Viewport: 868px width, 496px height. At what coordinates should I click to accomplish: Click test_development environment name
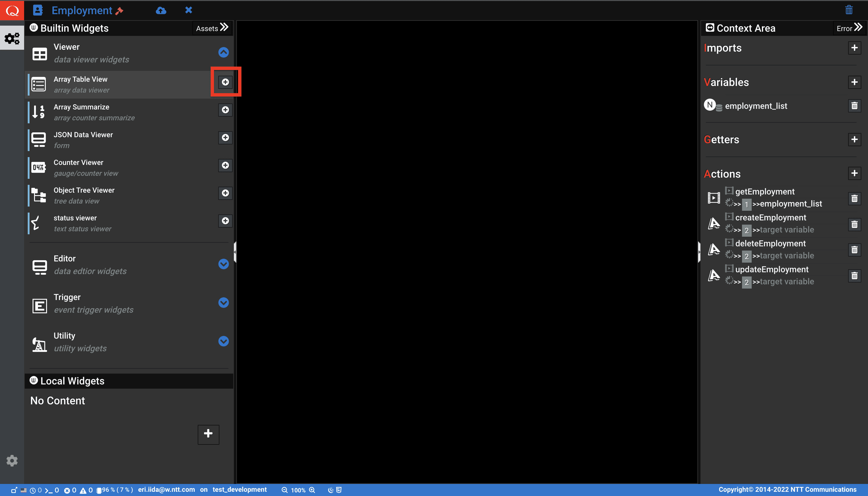(240, 490)
